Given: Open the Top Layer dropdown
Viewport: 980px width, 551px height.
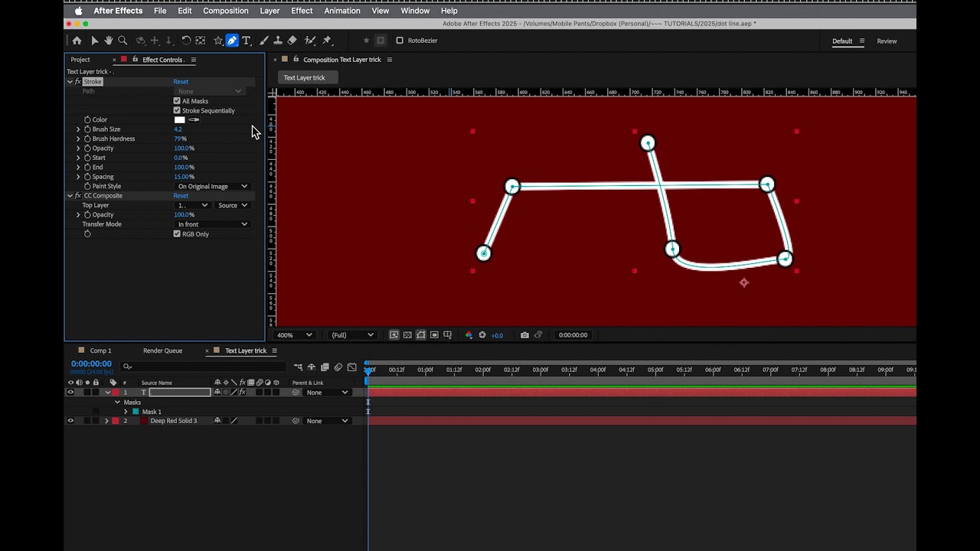Looking at the screenshot, I should click(192, 205).
